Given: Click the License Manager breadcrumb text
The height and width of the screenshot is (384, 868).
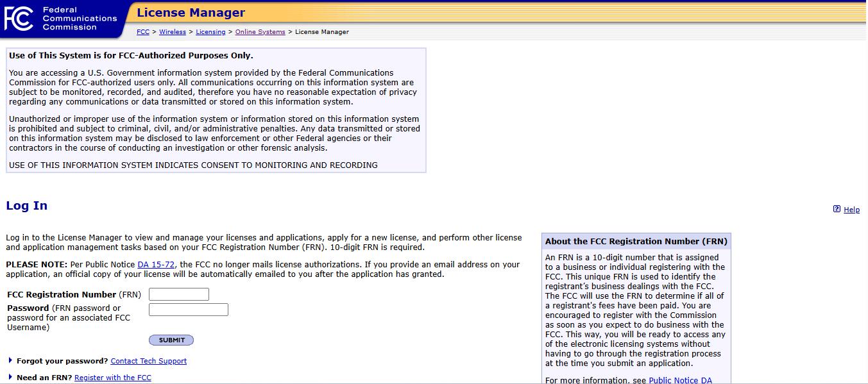Looking at the screenshot, I should [x=322, y=31].
